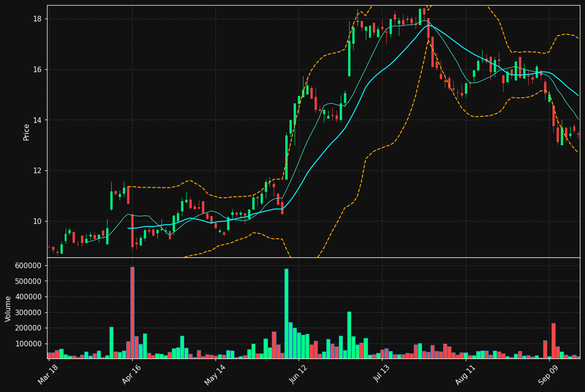
Task: Click the 100000 volume axis value
Action: pyautogui.click(x=29, y=344)
